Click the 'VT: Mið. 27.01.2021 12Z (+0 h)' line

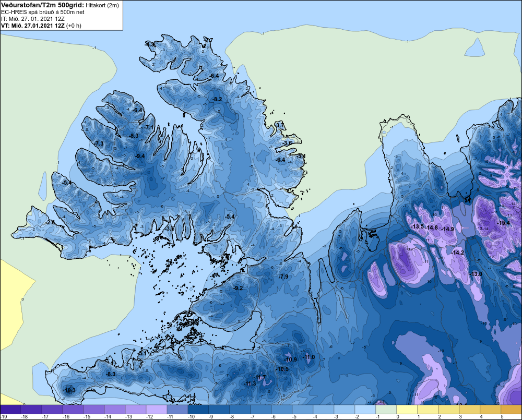coord(41,26)
